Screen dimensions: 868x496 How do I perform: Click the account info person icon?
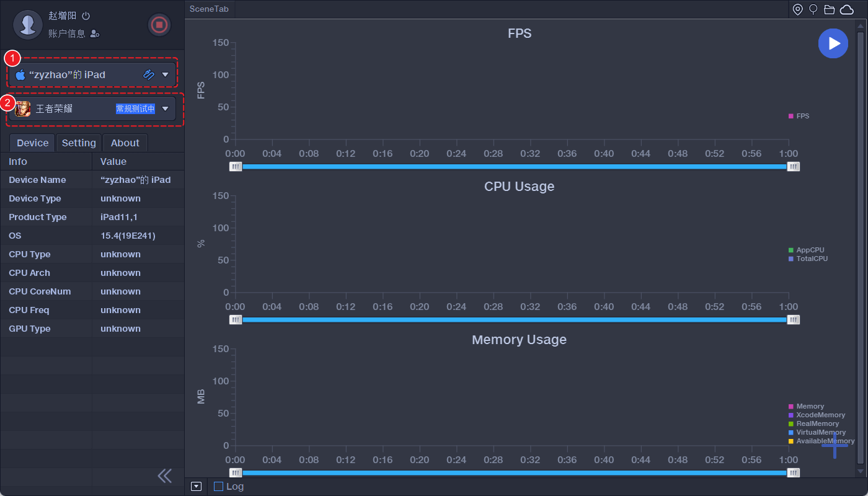pos(95,33)
